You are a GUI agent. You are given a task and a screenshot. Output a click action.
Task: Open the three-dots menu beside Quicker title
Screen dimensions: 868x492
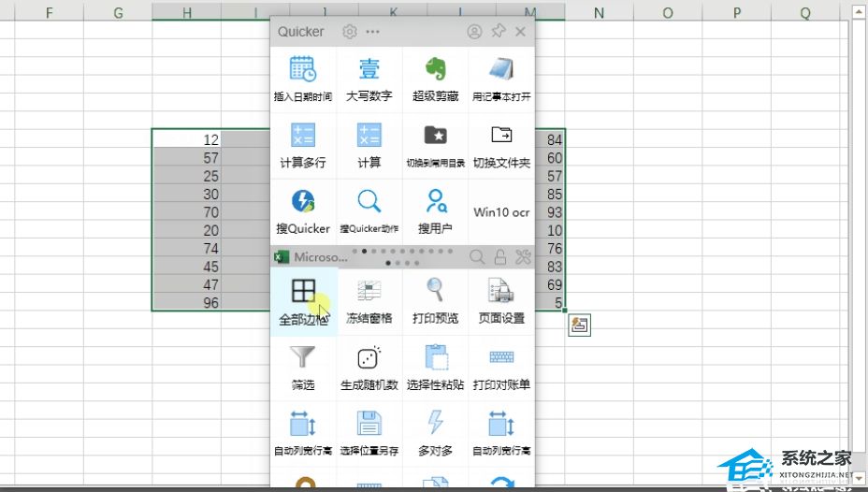coord(372,32)
